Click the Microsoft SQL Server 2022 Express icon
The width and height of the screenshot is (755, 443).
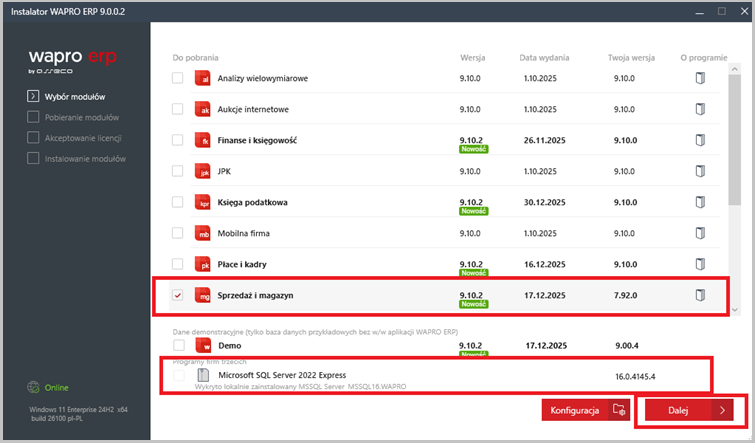[x=203, y=375]
